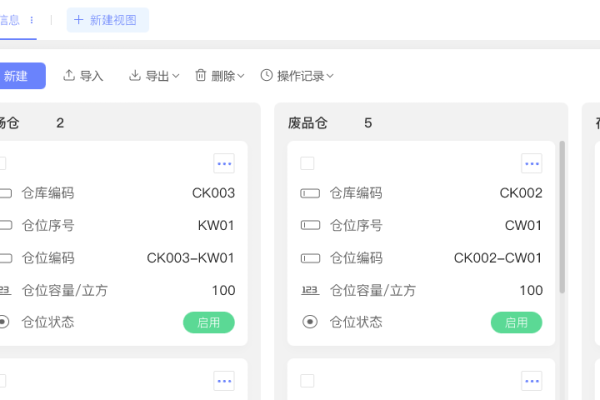Click value CK002 in 废品仓 card
This screenshot has width=600, height=400.
521,193
